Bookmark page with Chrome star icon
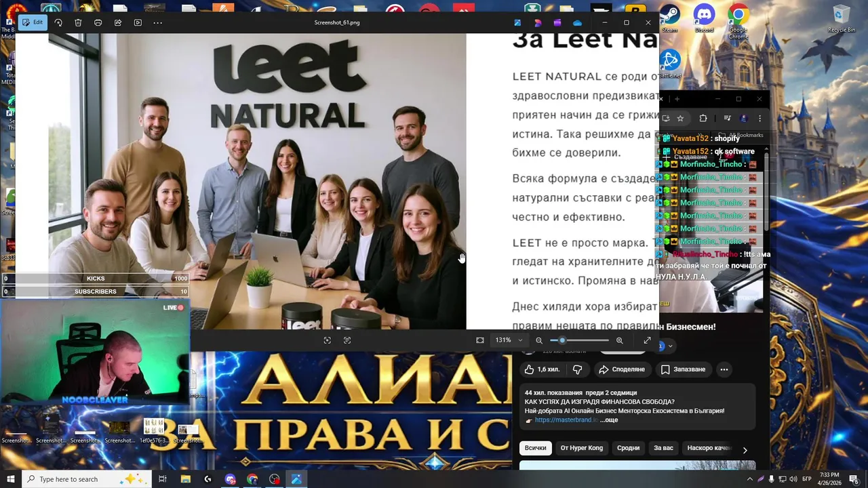This screenshot has width=868, height=488. tap(680, 118)
